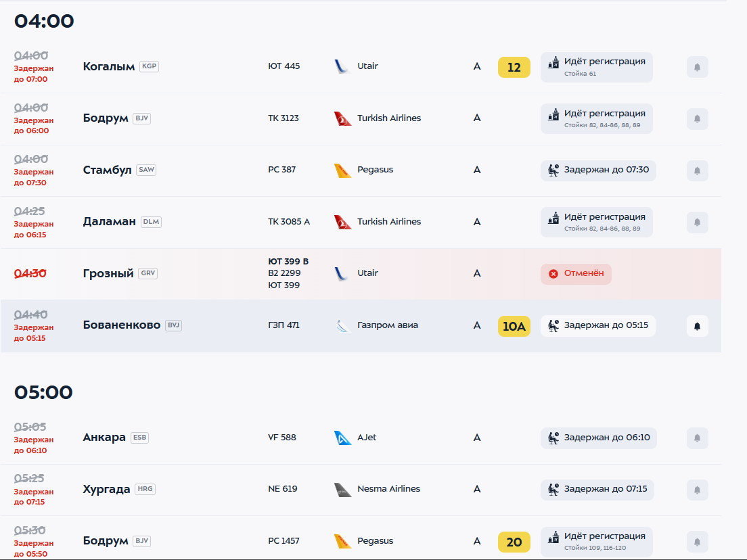Toggle notification bell for Когалым flight

tap(697, 67)
